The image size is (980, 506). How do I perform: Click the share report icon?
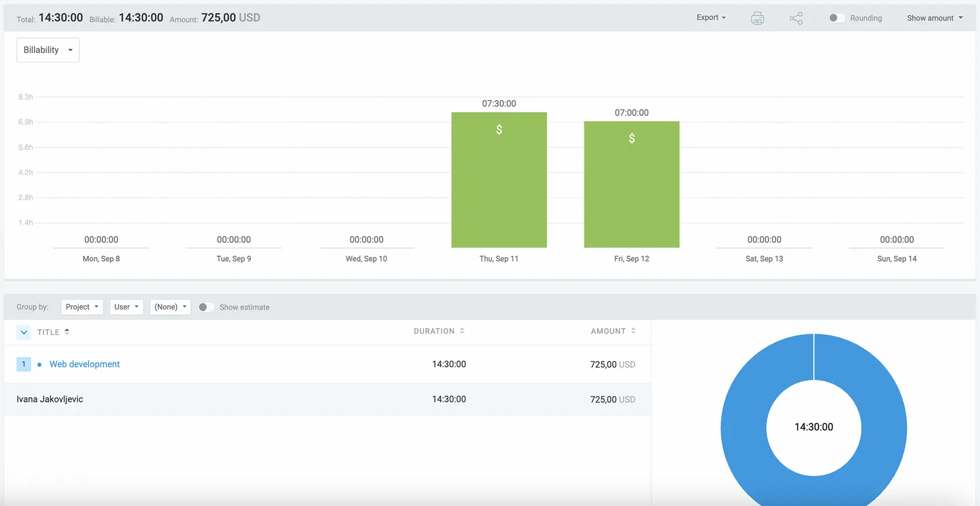(x=796, y=18)
